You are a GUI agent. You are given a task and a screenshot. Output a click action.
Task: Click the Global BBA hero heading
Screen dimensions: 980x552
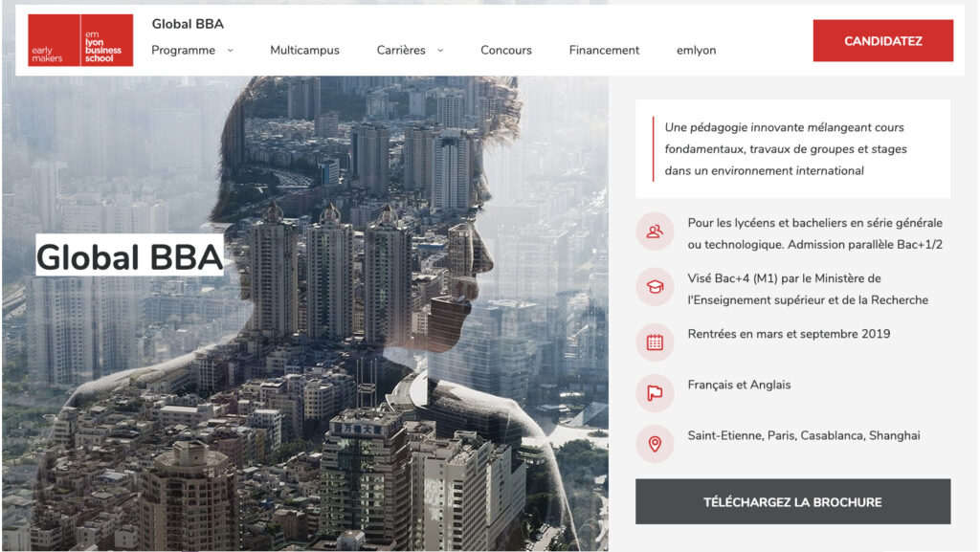(129, 255)
